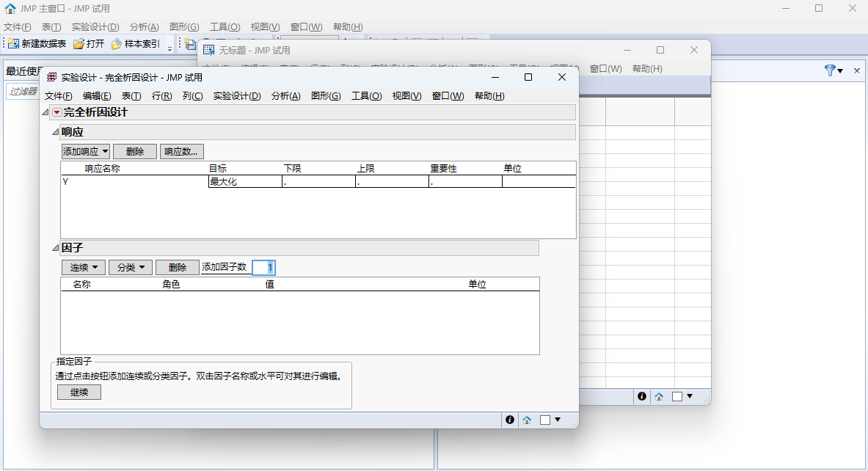Click the New Data Table (新建数据表) toolbar icon

[13, 44]
